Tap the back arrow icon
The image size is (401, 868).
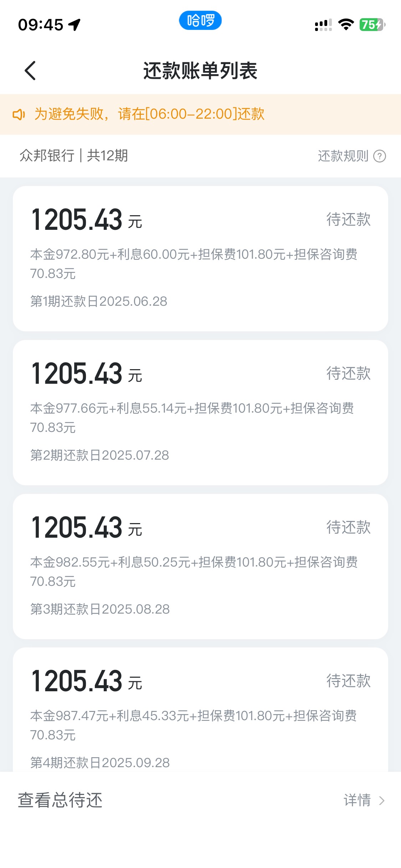tap(30, 71)
